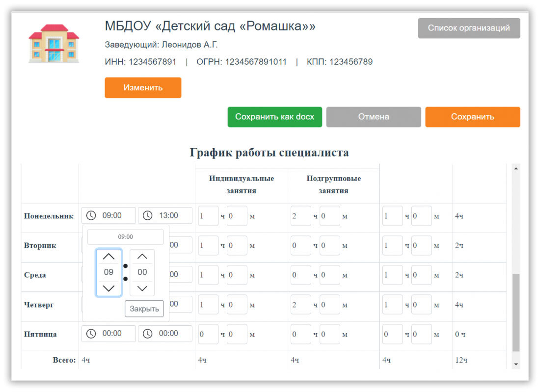Click clock icon in Monday start time
540x392 pixels.
pos(91,216)
